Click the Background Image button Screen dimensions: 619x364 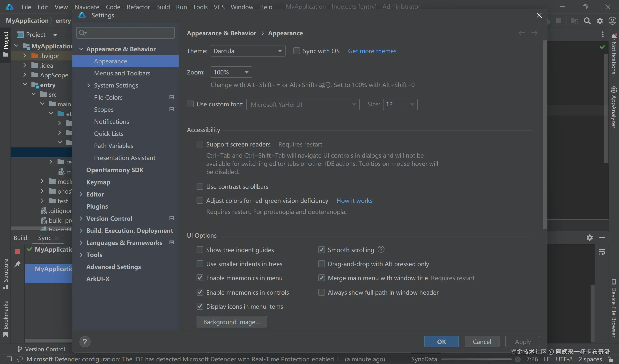[x=231, y=322]
